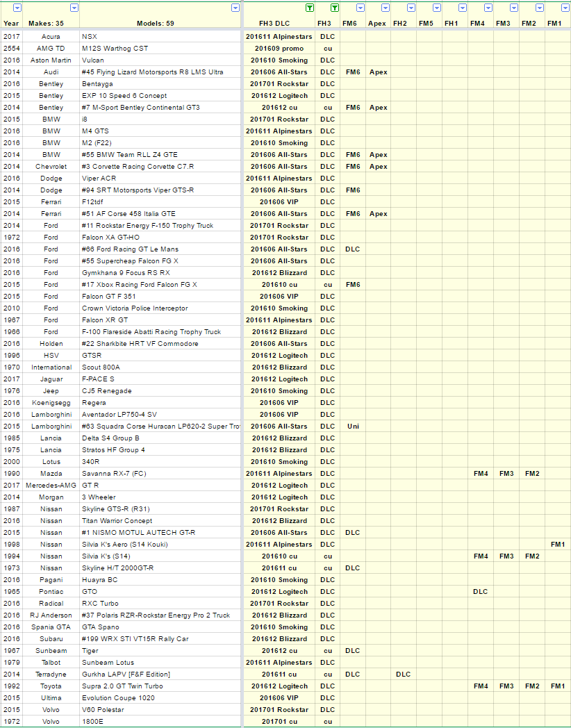Click the Uni cell in the FM6 column
Image resolution: width=571 pixels, height=728 pixels.
[353, 427]
